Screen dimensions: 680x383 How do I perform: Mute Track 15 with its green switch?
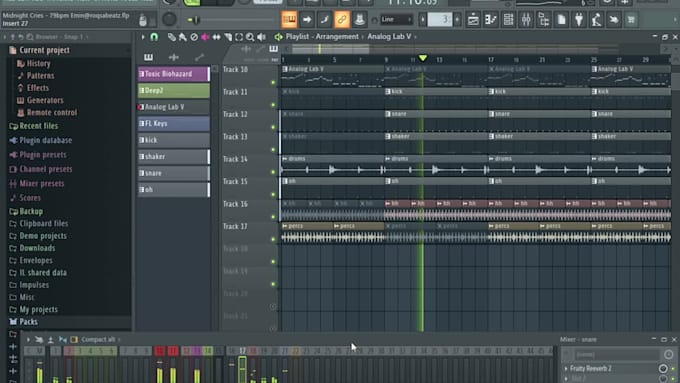(x=273, y=195)
